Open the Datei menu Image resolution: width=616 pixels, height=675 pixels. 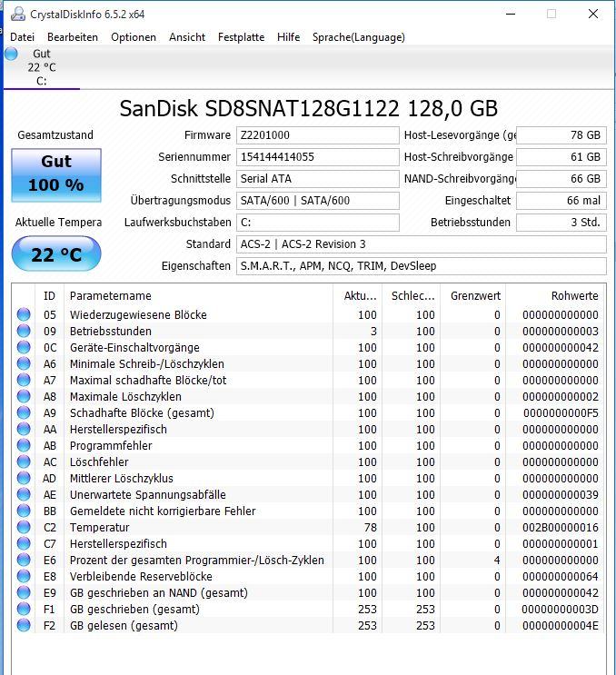click(x=23, y=37)
